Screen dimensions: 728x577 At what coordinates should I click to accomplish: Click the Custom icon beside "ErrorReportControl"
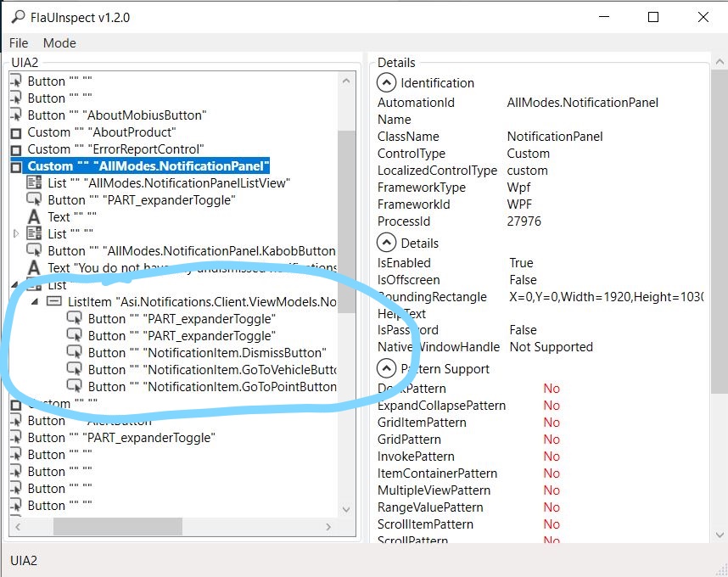pos(15,148)
